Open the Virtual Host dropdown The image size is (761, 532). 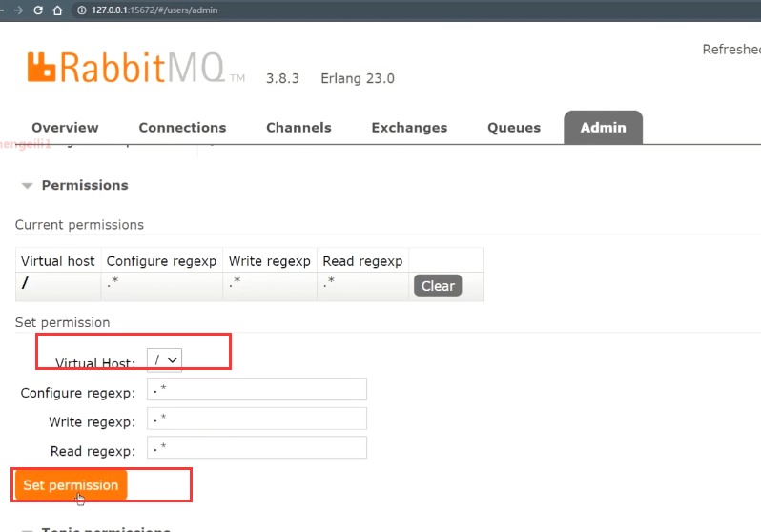coord(165,360)
